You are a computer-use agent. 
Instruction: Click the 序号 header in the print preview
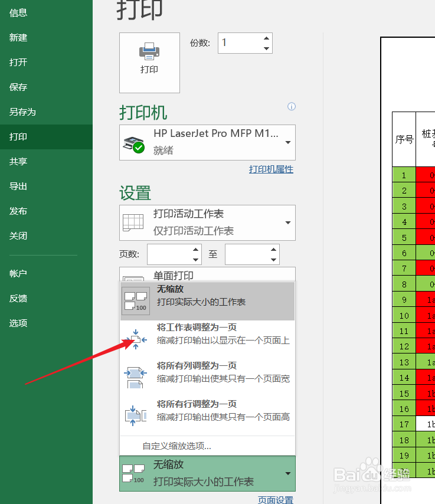[x=404, y=139]
